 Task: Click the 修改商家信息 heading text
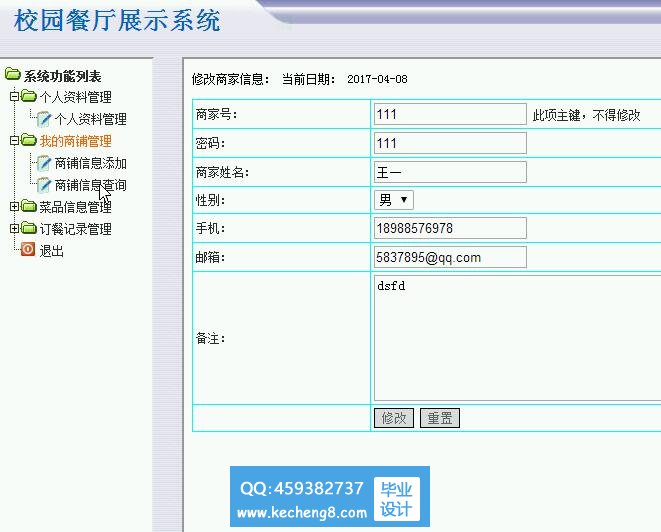pos(231,79)
